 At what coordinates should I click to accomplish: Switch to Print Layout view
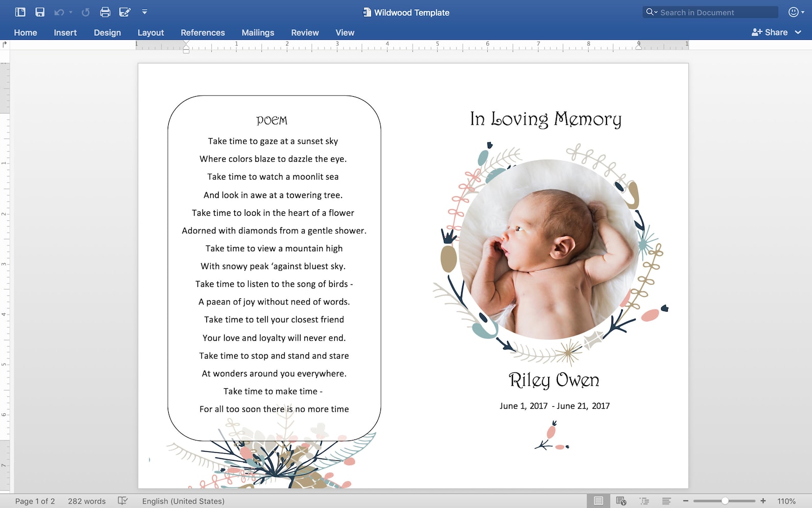pyautogui.click(x=598, y=501)
